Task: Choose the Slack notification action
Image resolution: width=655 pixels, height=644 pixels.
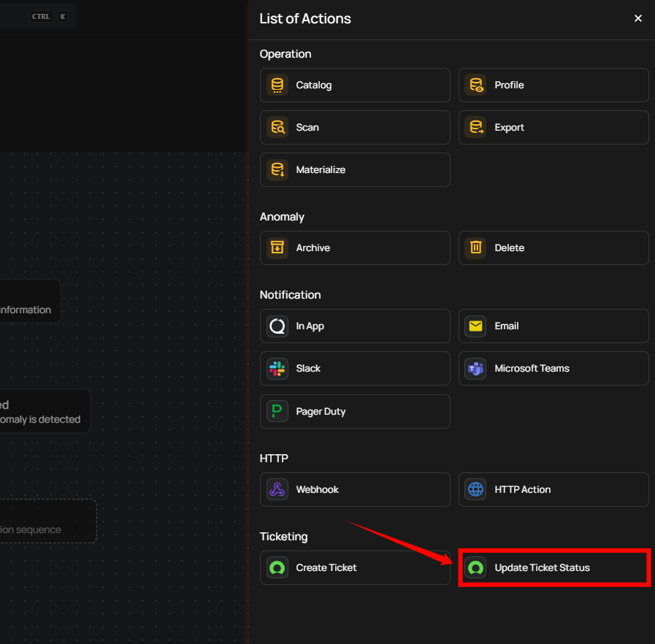Action: point(355,369)
